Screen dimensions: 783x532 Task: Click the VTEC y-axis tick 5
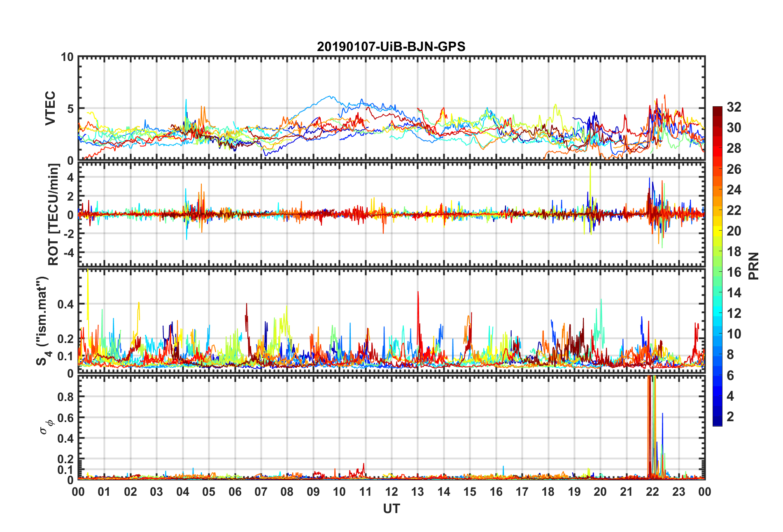(70, 109)
